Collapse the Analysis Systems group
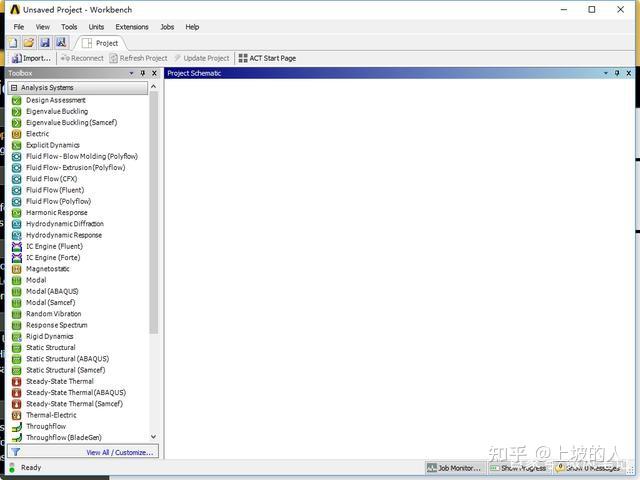Viewport: 640px width, 480px height. pyautogui.click(x=14, y=88)
